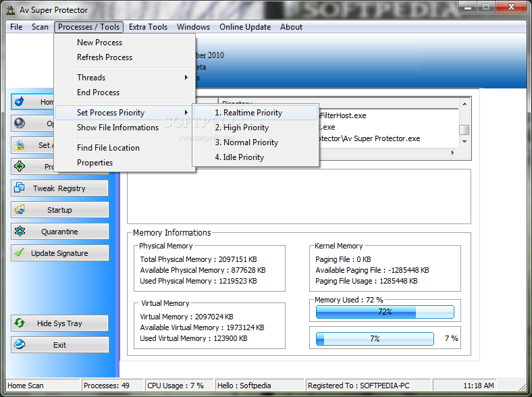Click the Quarantine snowflake icon

(x=20, y=231)
